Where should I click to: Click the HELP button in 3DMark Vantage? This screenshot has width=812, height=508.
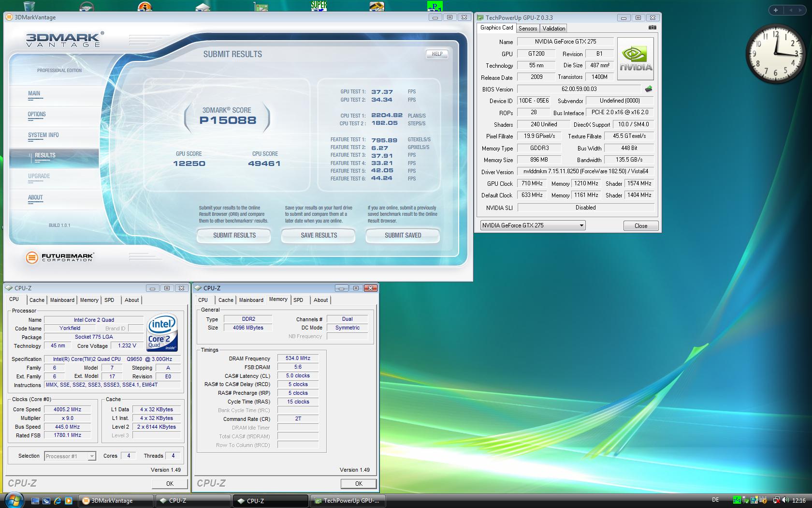tap(437, 54)
